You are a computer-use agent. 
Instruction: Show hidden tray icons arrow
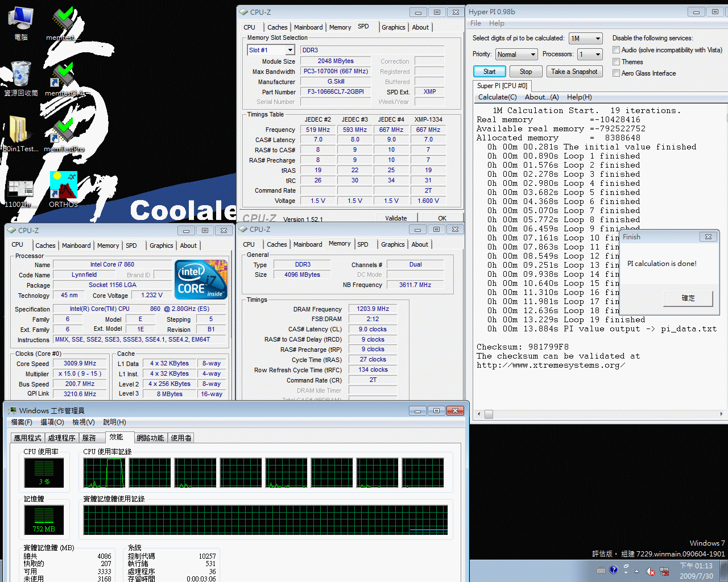tap(636, 571)
